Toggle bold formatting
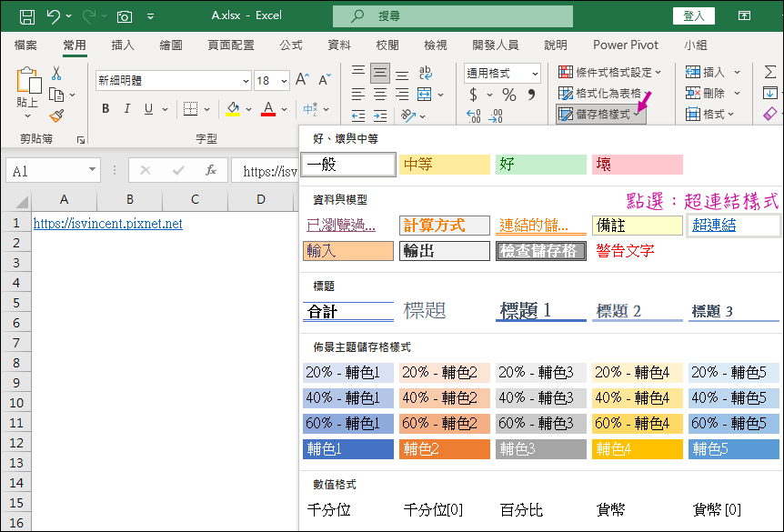The height and width of the screenshot is (532, 784). pyautogui.click(x=106, y=109)
